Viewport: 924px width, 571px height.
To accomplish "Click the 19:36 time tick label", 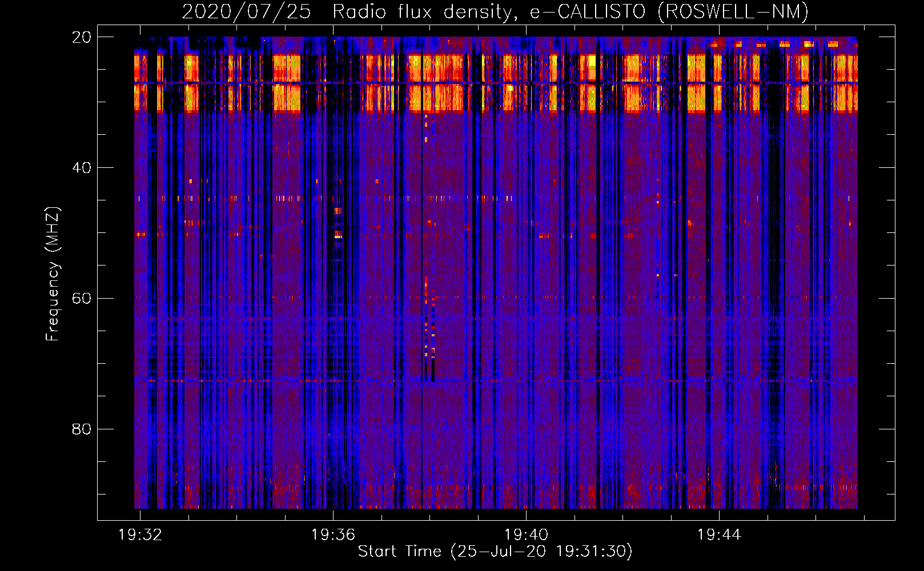I will pos(333,535).
